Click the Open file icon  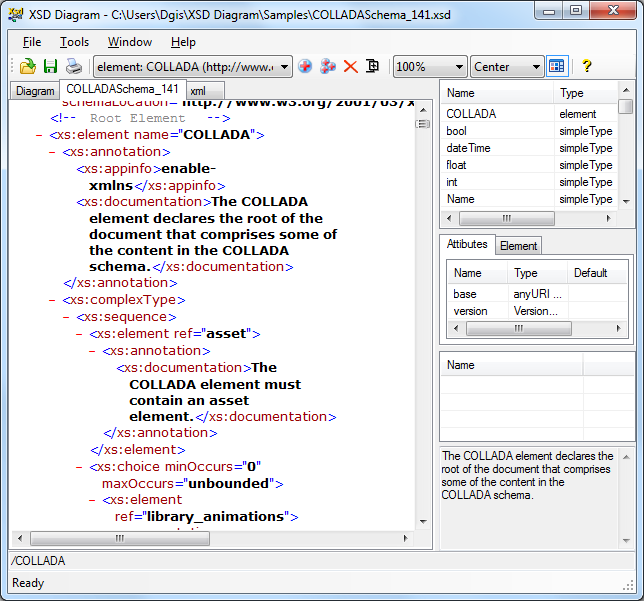point(28,67)
